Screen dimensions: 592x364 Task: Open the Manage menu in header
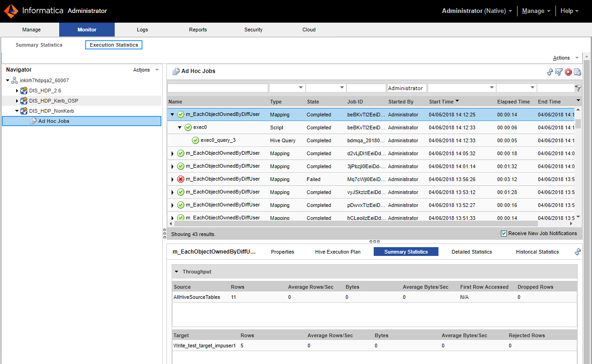[536, 11]
